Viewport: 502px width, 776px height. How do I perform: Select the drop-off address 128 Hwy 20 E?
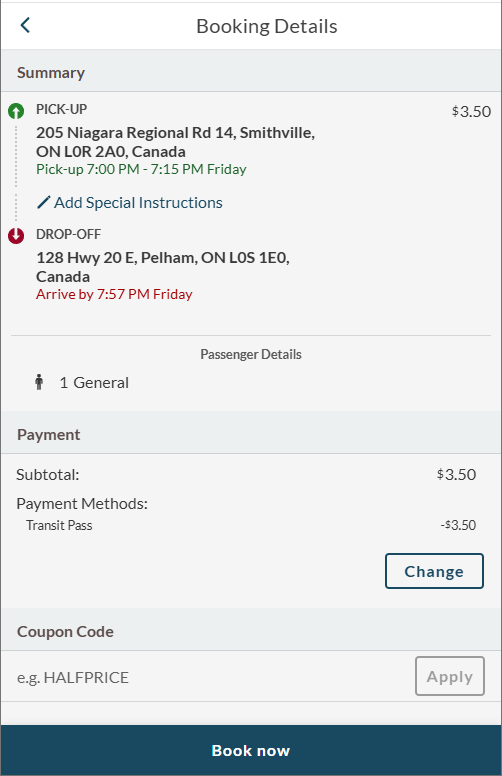[x=163, y=267]
